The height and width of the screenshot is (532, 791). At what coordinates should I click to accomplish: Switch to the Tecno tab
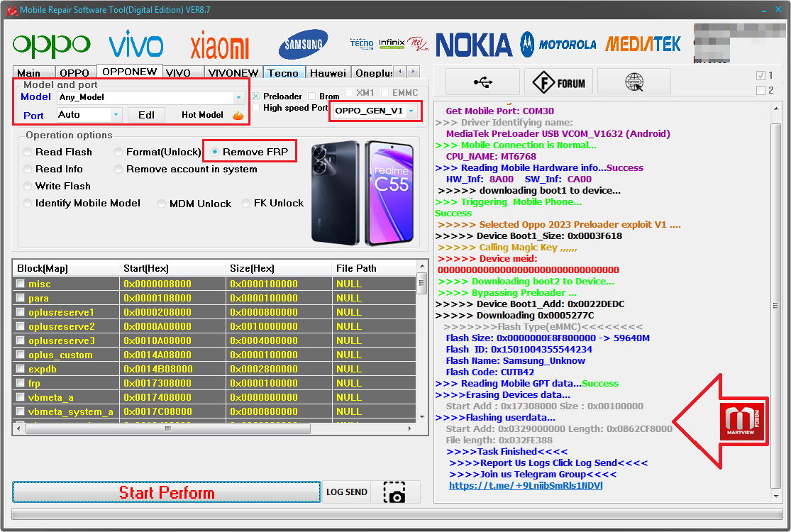284,72
